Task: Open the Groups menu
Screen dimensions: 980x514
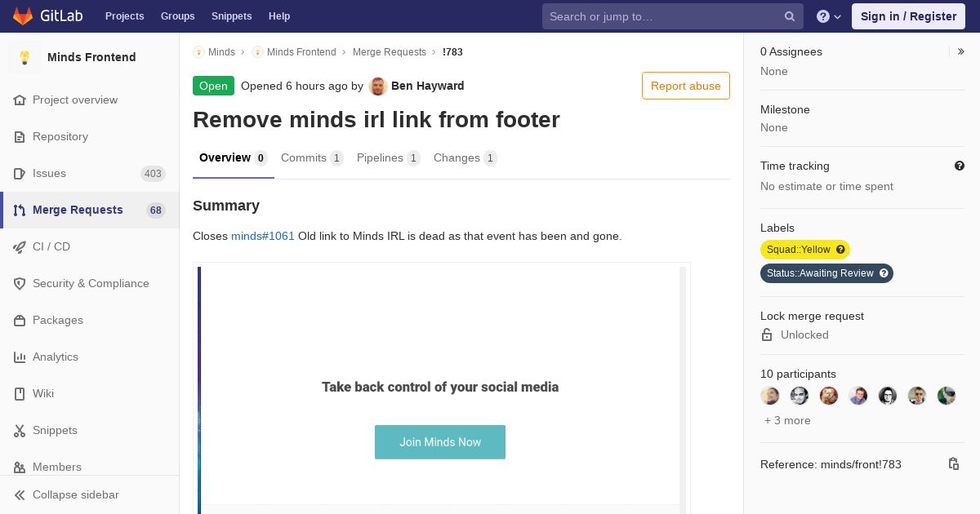Action: pyautogui.click(x=177, y=16)
